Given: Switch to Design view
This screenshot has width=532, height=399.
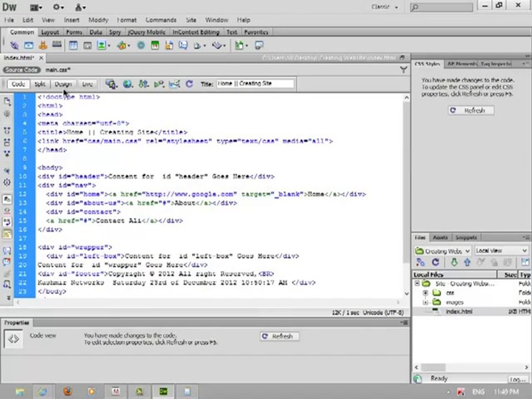Looking at the screenshot, I should (x=63, y=84).
